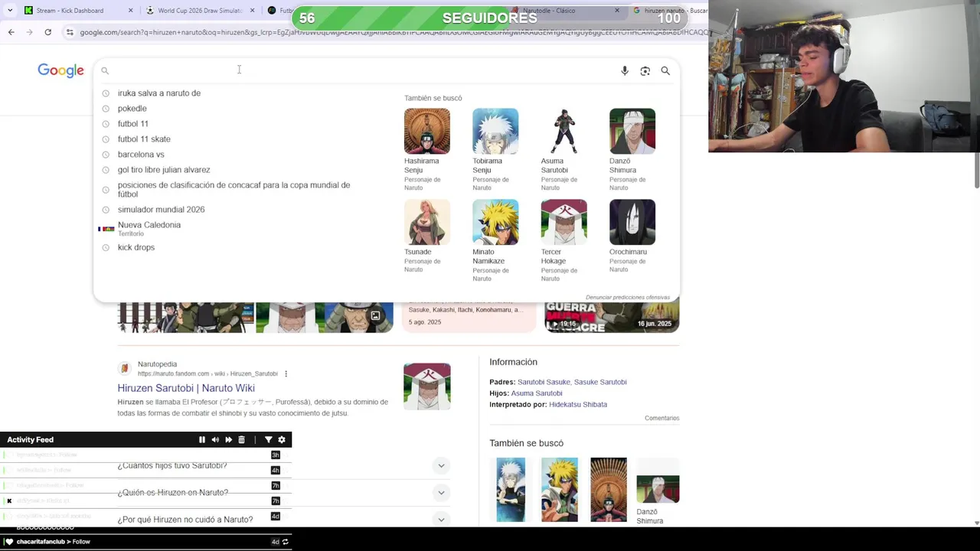Expand ¿Por qué Hiruzen no cuidó a Naruto?
Screen dimensions: 980x551
click(441, 520)
